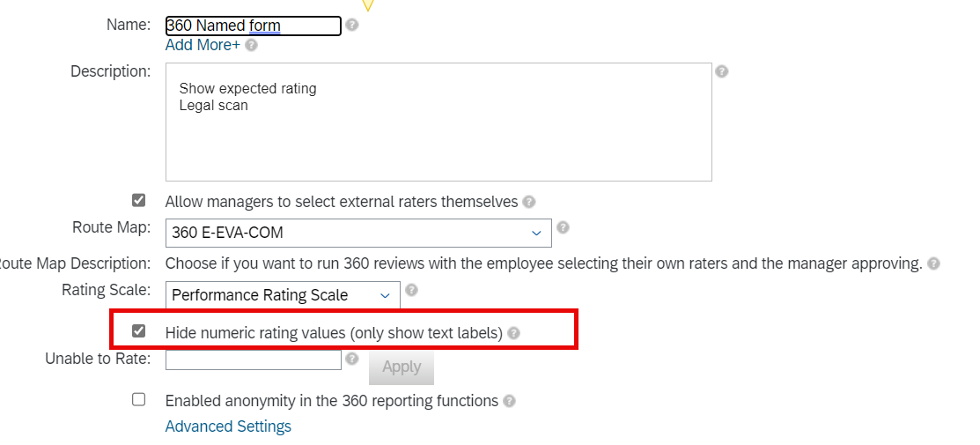Open the Advanced Settings link
980x445 pixels.
click(x=228, y=426)
